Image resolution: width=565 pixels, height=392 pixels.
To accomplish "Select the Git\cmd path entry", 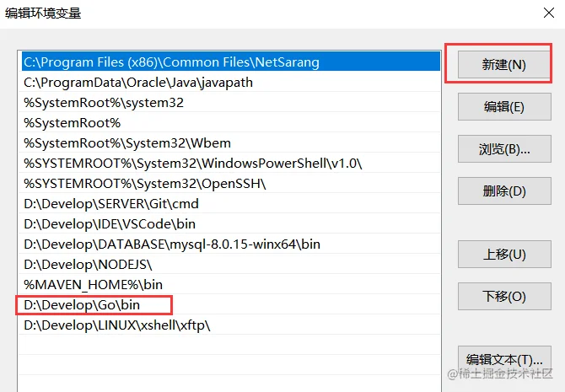I will (x=229, y=203).
